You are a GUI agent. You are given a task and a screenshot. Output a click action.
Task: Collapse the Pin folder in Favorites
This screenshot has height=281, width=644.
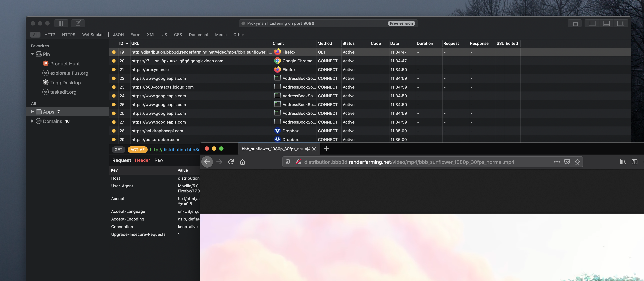pos(32,54)
